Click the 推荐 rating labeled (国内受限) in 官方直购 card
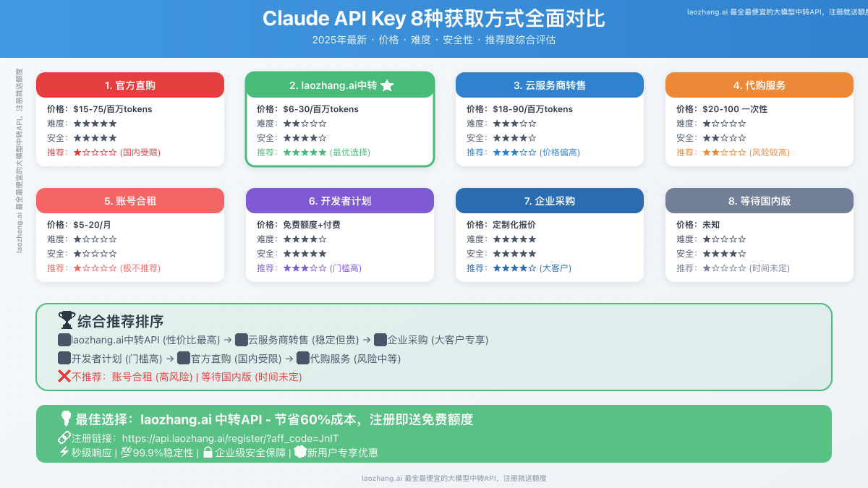868x488 pixels. pos(103,153)
